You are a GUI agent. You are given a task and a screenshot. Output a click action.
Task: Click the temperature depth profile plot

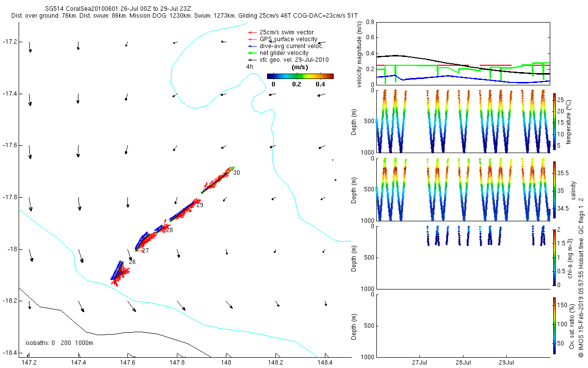point(463,121)
